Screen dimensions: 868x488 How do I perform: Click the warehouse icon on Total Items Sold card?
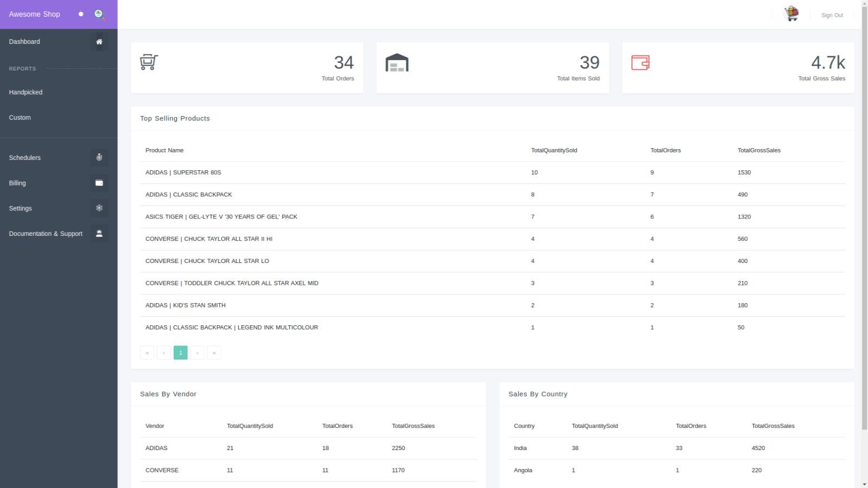397,62
